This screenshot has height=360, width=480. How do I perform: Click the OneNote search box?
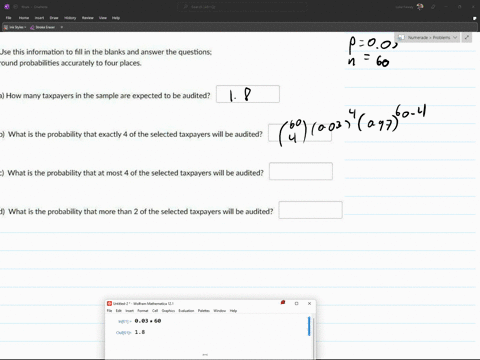[x=242, y=7]
